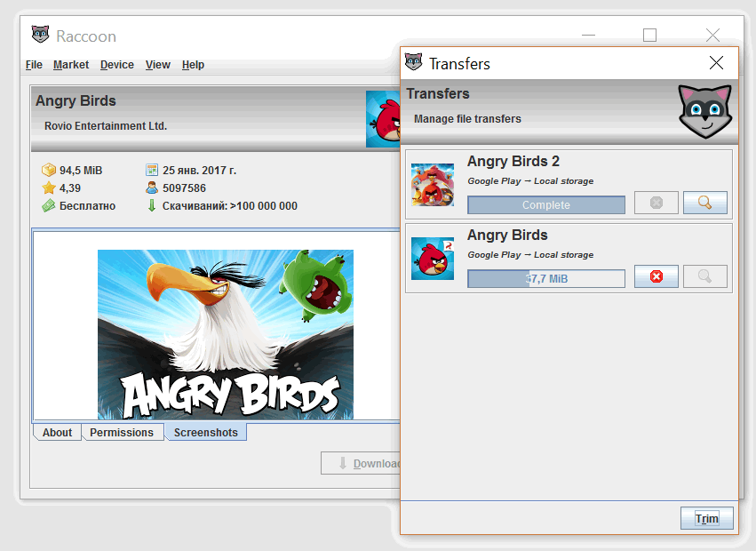
Task: Click the raccoon mascot in Transfers header
Action: [x=705, y=111]
